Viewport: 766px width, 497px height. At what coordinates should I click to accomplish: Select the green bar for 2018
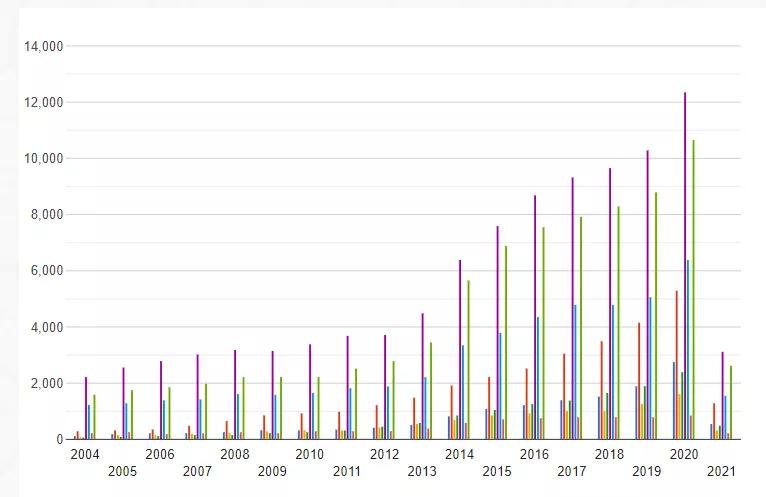(618, 323)
